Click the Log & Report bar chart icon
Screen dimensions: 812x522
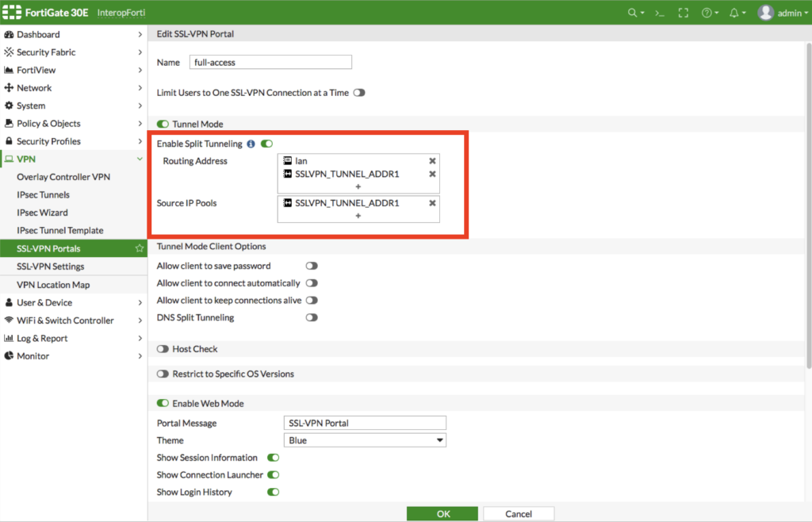tap(9, 338)
